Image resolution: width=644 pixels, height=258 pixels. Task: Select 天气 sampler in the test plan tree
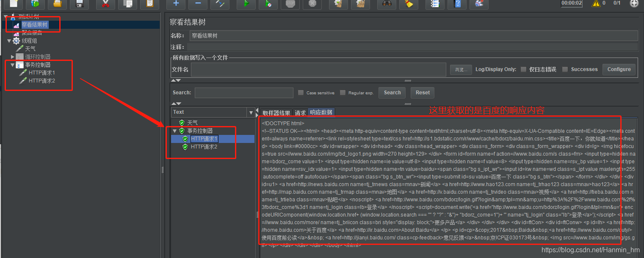30,49
